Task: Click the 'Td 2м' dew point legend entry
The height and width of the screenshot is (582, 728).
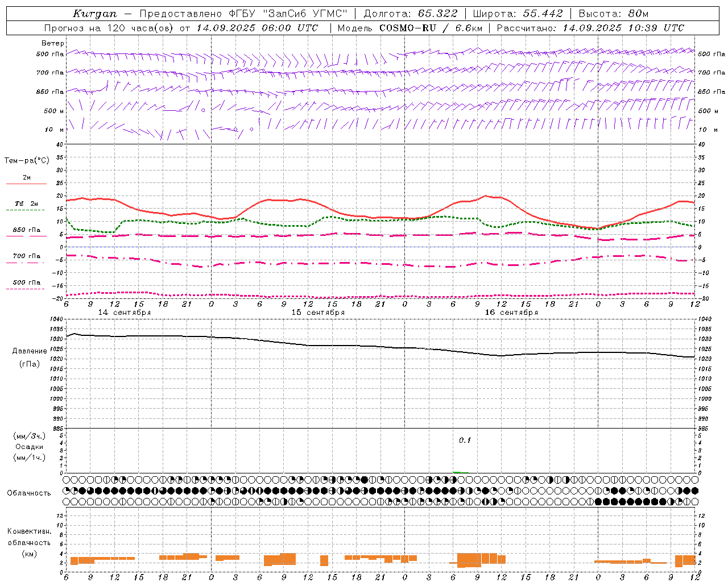Action: (x=27, y=203)
